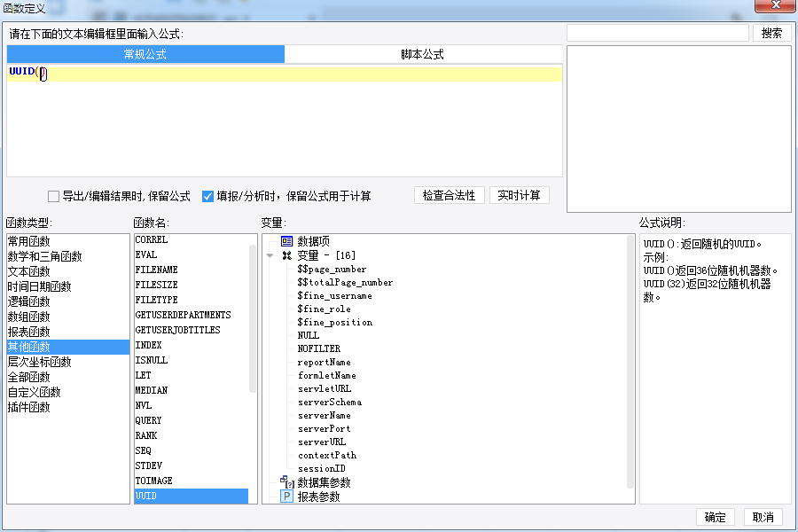Select FILENAME function name
Image resolution: width=798 pixels, height=532 pixels.
tap(192, 270)
